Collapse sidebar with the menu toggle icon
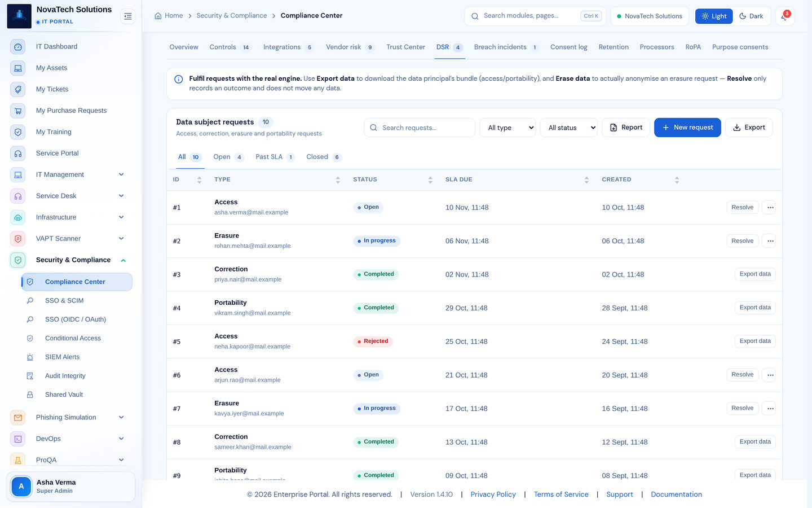This screenshot has height=508, width=812. [x=128, y=16]
